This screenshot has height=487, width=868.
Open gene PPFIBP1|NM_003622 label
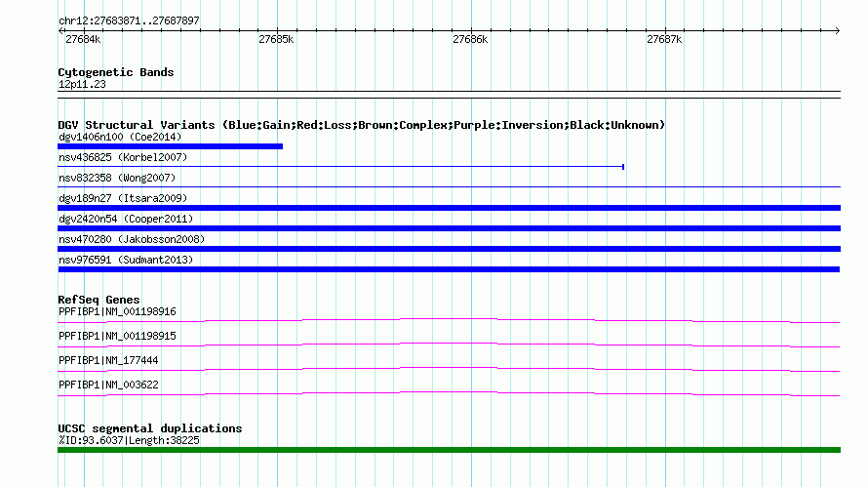click(x=108, y=385)
